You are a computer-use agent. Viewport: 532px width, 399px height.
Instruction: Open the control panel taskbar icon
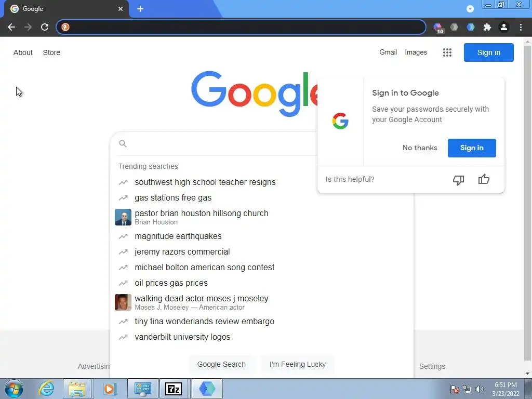[x=142, y=389]
